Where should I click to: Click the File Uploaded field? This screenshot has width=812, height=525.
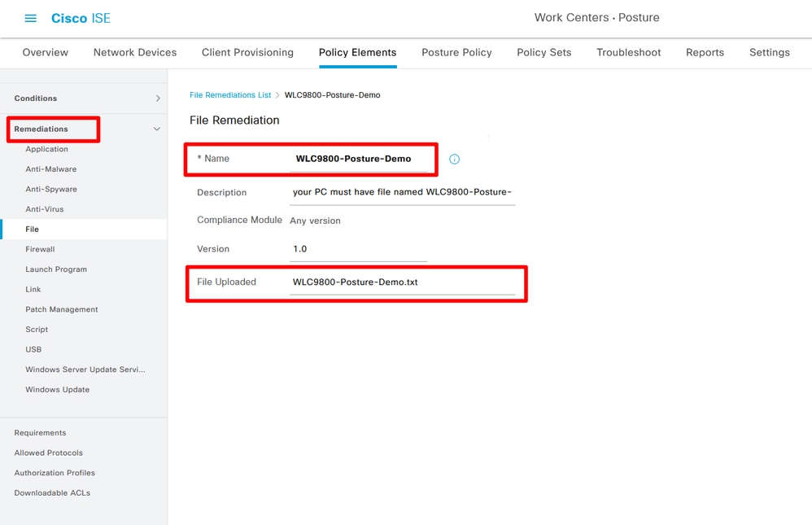coord(403,282)
